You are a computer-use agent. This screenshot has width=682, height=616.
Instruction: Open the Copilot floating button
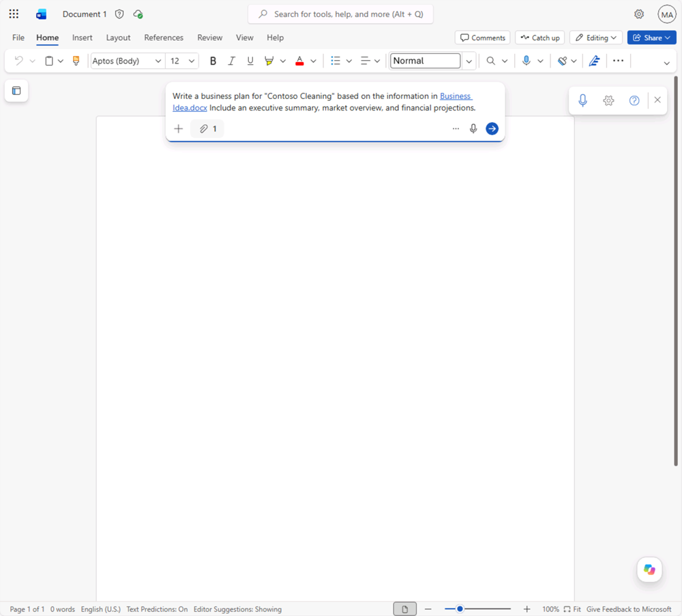click(x=649, y=570)
